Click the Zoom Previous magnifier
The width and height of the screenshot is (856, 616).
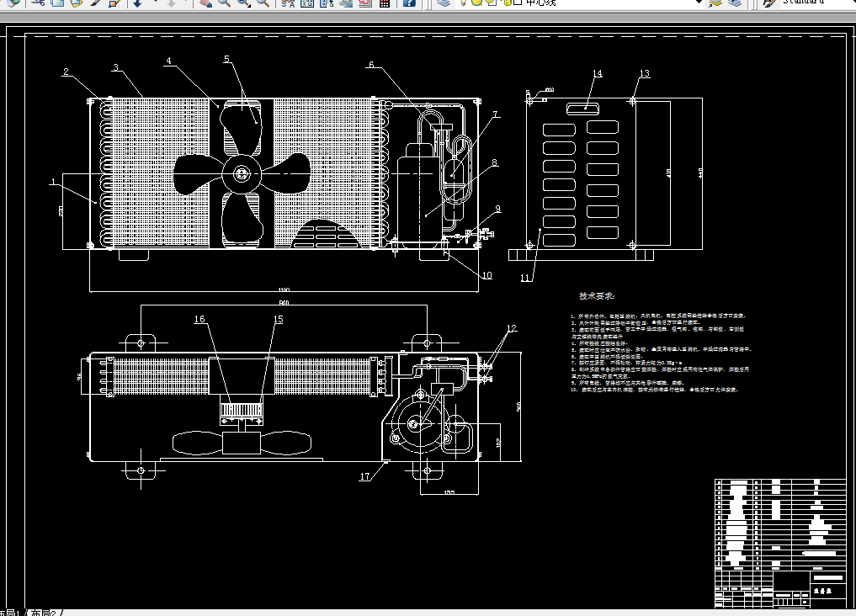pyautogui.click(x=263, y=3)
